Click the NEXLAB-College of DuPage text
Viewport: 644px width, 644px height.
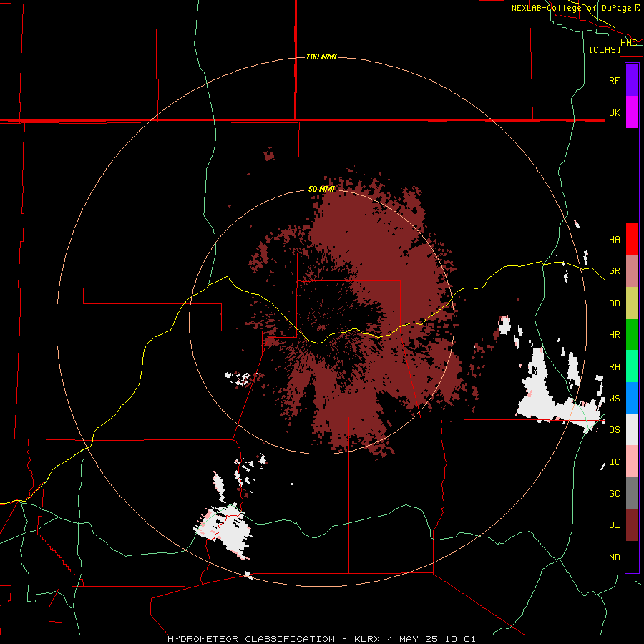572,8
